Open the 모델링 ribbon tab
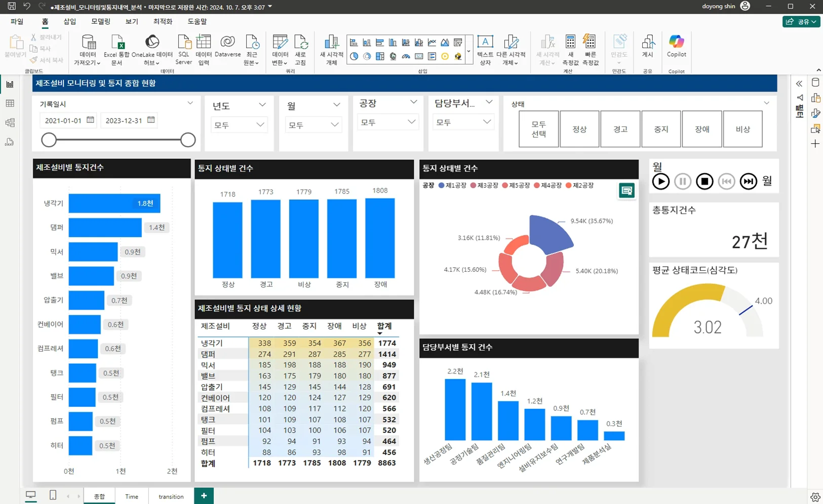Screen dimensions: 823x504 click(100, 21)
